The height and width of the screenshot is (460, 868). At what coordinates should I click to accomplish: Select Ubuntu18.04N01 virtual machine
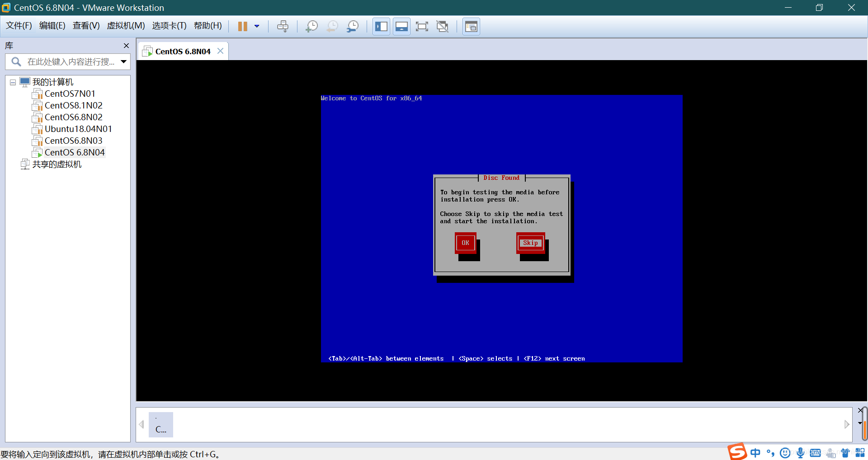(78, 129)
